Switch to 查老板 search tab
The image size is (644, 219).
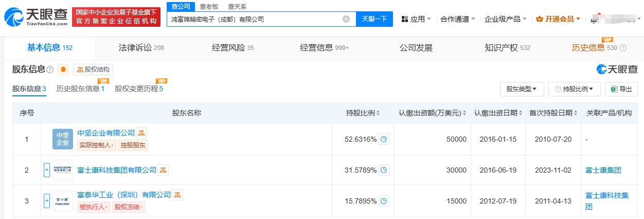coord(209,6)
